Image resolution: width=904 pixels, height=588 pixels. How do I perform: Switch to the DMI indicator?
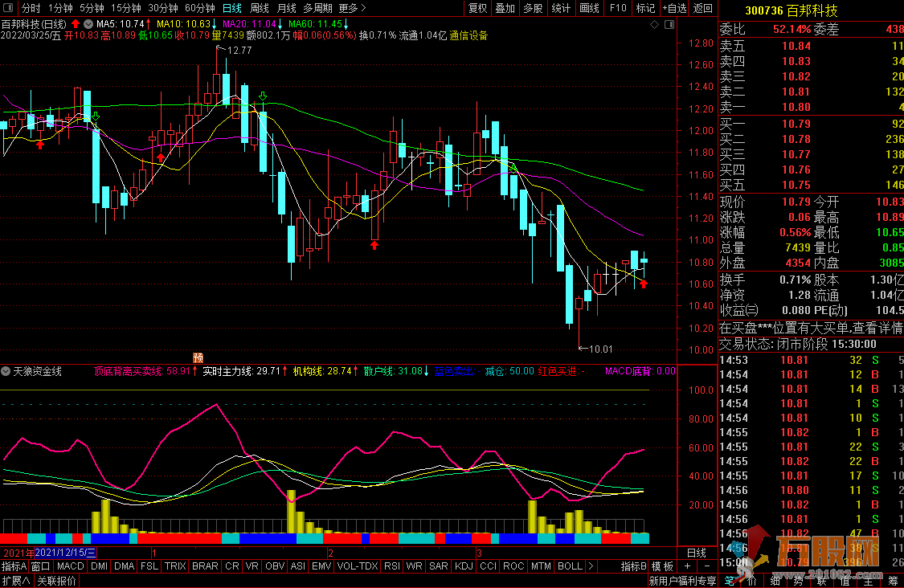tap(99, 566)
